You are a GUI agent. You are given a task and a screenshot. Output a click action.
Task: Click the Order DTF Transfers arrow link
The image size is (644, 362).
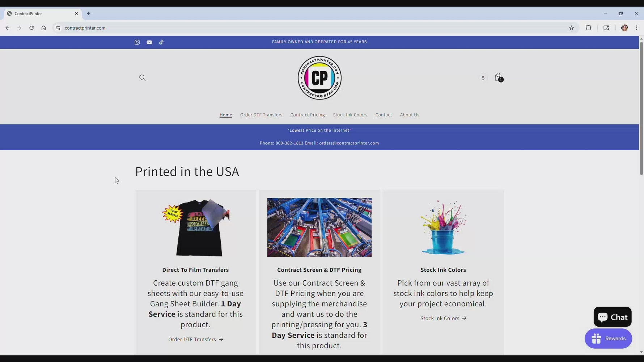[x=196, y=340]
